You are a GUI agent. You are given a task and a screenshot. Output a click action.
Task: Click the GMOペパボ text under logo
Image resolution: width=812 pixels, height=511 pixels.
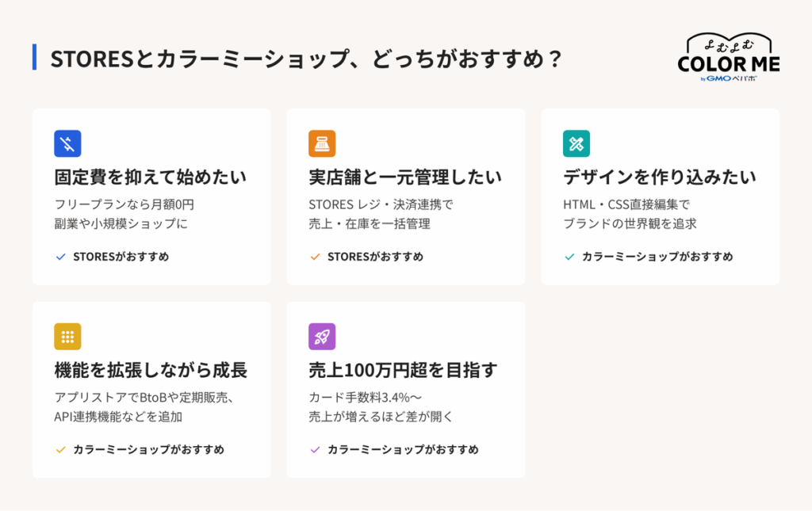729,78
